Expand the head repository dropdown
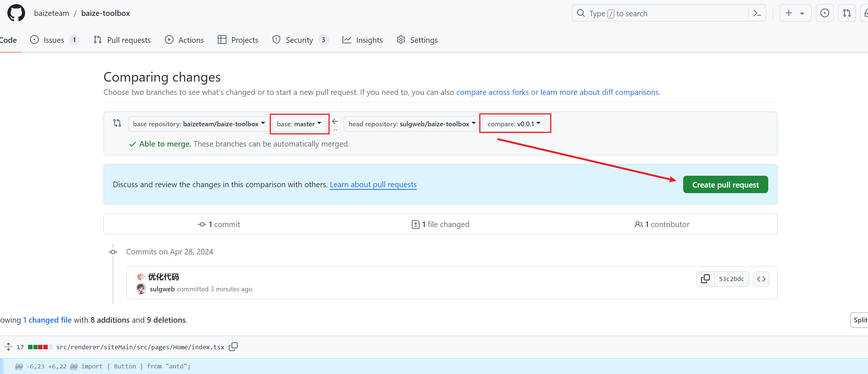This screenshot has width=868, height=374. [x=412, y=124]
